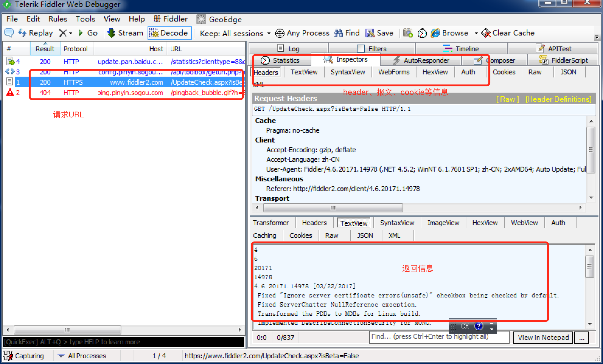Select the request Cookies tab
The height and width of the screenshot is (364, 603).
[x=504, y=72]
